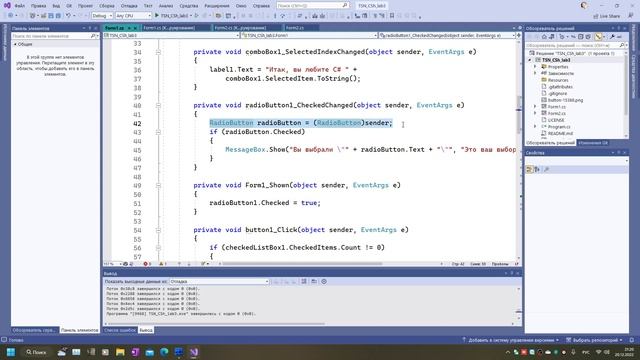Open the TSN_CSh_lab3 project navigation dropdown
This screenshot has height=360, width=640.
(171, 36)
